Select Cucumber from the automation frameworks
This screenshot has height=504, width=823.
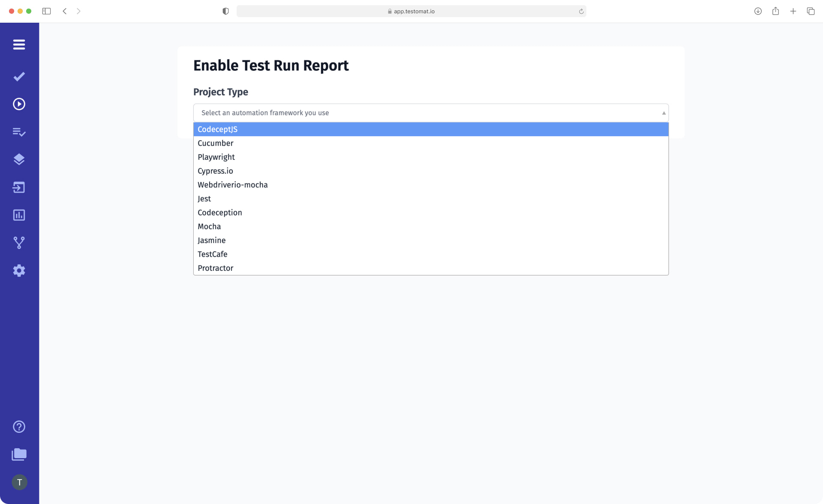(215, 143)
